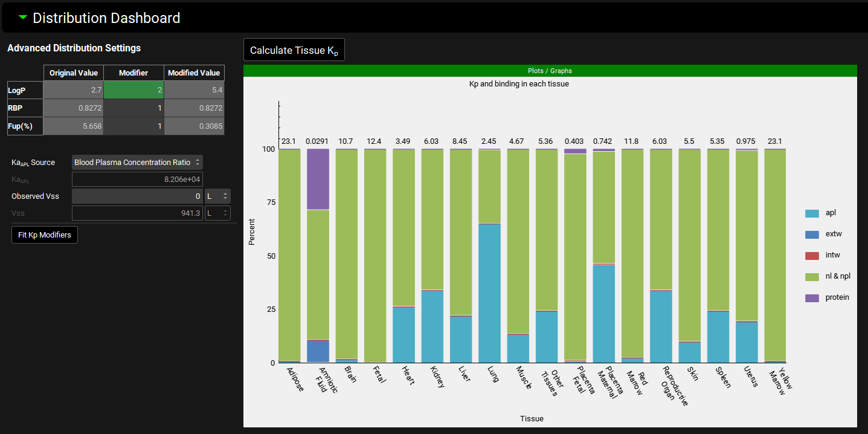
Task: Click the purple protein segment of Amniotic Fluid bar
Action: [318, 179]
